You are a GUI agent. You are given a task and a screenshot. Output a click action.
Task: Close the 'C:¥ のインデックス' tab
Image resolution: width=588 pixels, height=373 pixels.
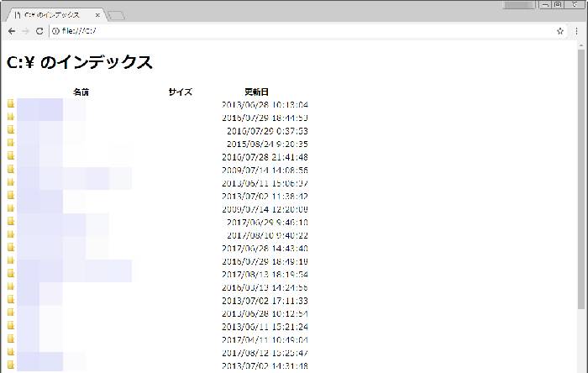(97, 15)
